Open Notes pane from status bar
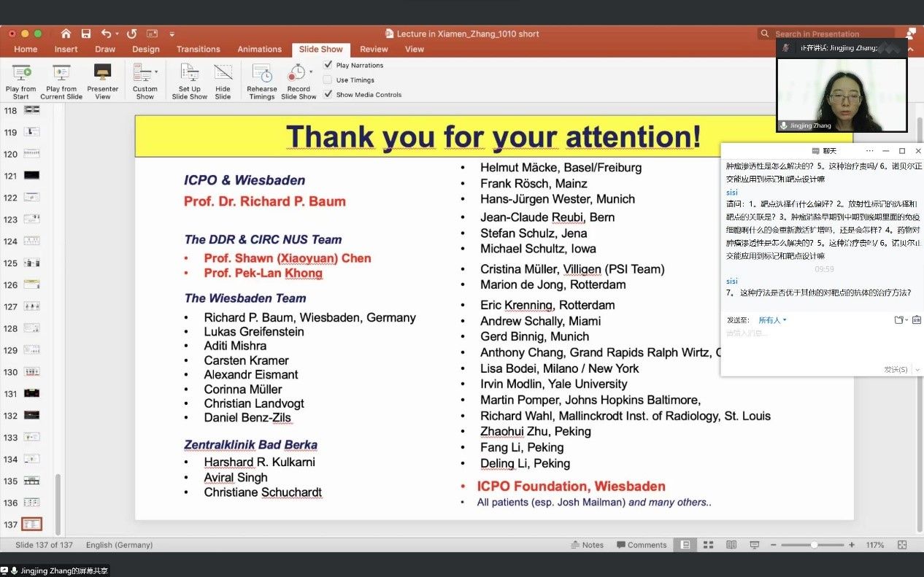Viewport: 924px width, 577px height. (587, 545)
